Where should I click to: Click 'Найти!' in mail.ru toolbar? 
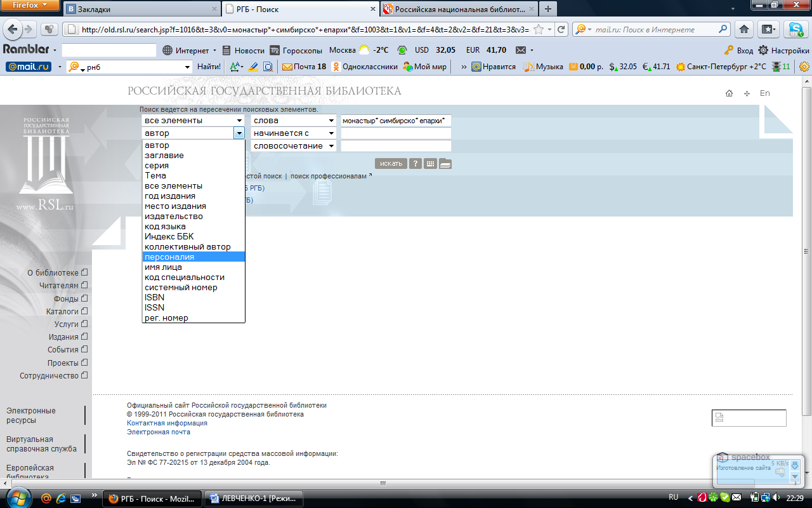tap(209, 66)
